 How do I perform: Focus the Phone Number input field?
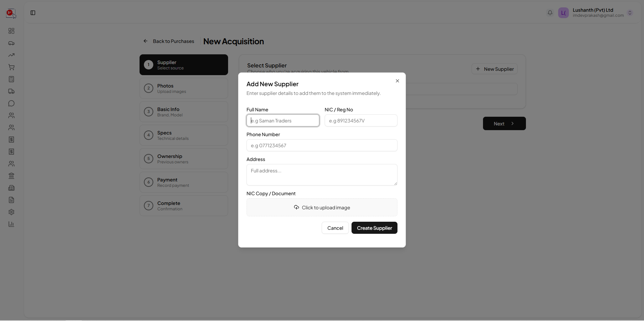pyautogui.click(x=322, y=146)
